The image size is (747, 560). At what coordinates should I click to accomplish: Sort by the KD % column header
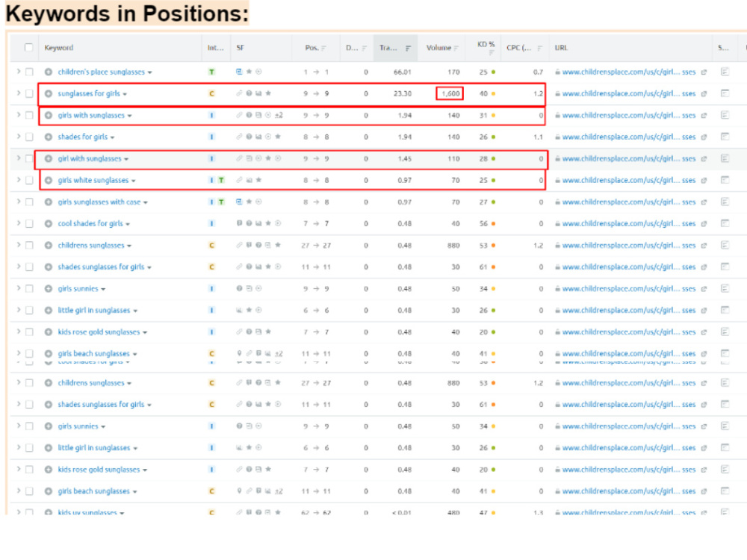(486, 47)
